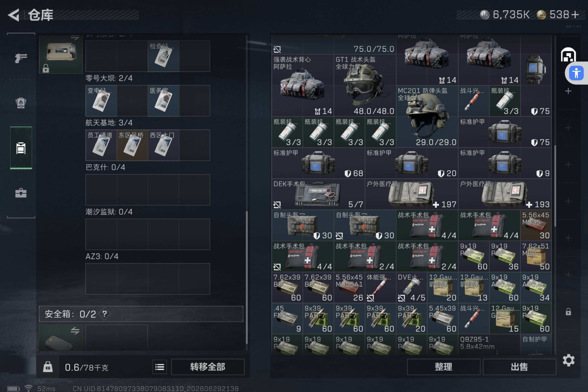Select the active keycard container tab in sidebar
Screen dimensions: 588x392
point(21,148)
